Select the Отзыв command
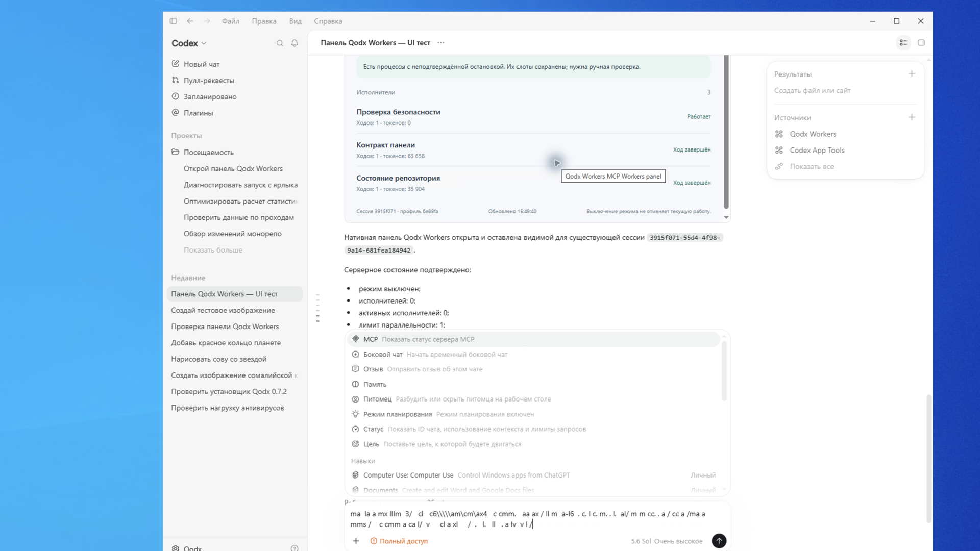980x551 pixels. tap(534, 369)
